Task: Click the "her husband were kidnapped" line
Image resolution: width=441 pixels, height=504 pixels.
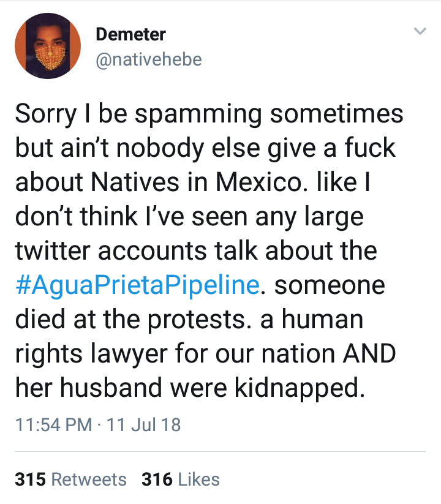Action: (190, 388)
